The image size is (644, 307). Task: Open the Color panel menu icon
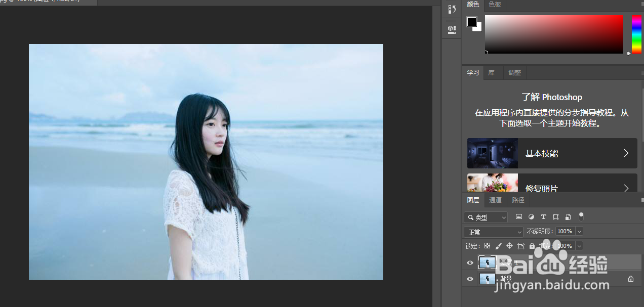641,5
